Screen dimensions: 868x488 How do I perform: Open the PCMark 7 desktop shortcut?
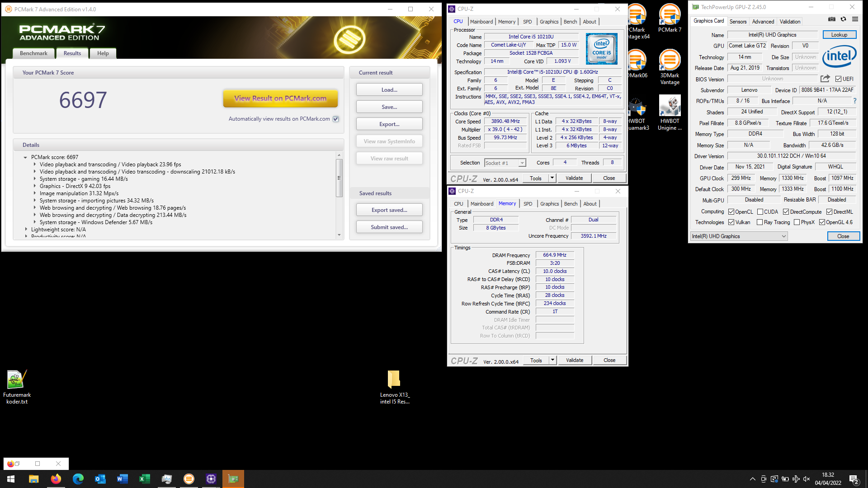click(670, 19)
